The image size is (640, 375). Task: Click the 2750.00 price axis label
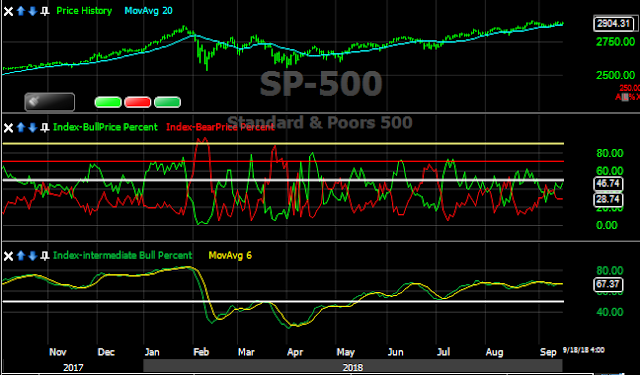coord(616,42)
